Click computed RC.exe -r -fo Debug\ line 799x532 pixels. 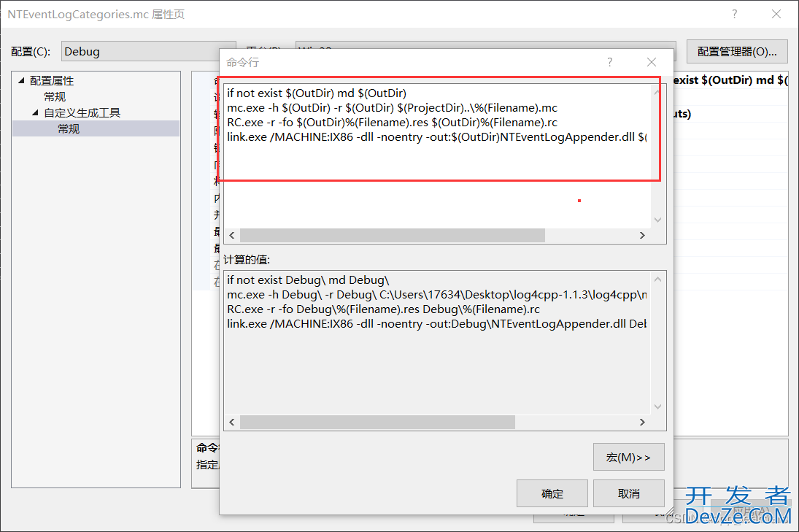[x=383, y=309]
